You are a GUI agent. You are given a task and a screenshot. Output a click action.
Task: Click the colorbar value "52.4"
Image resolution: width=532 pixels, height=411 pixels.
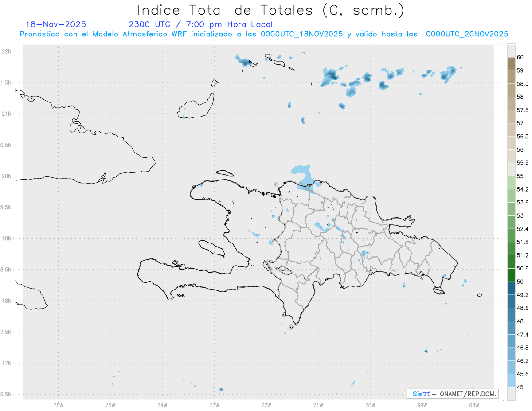pyautogui.click(x=523, y=229)
